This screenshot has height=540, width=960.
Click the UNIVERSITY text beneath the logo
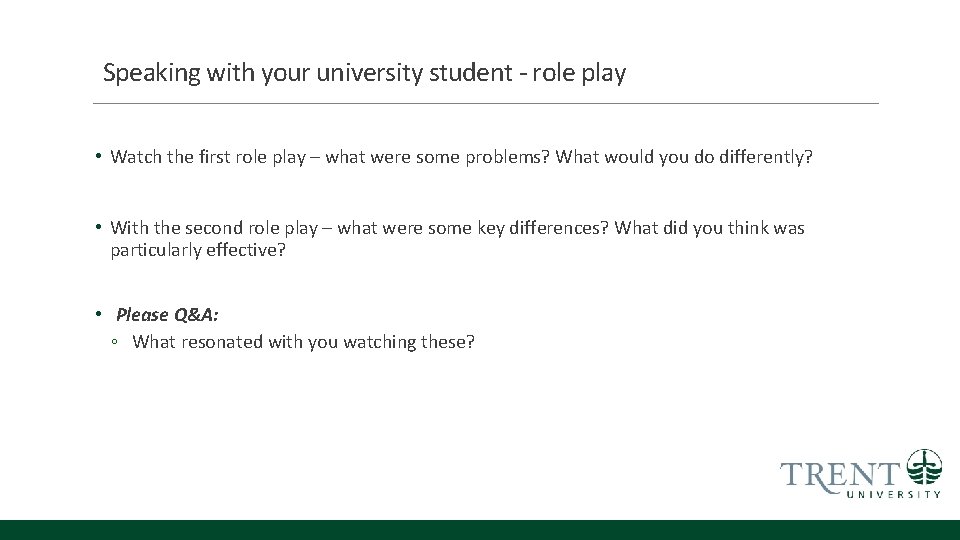click(x=894, y=494)
